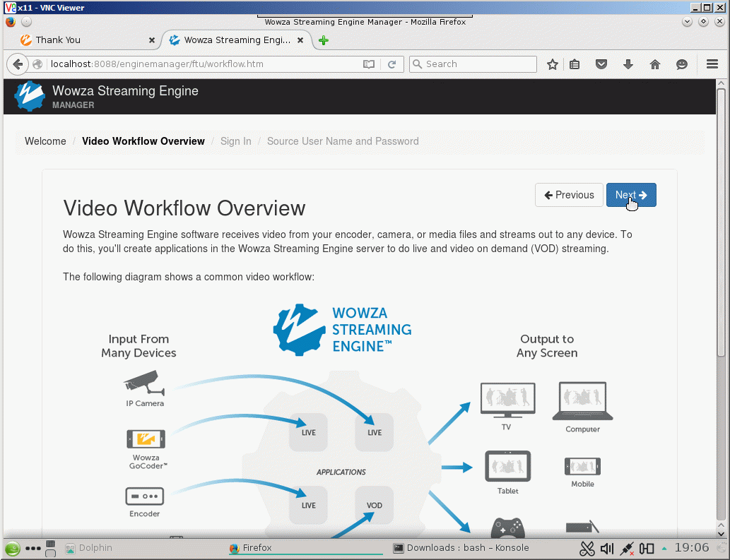Click the 19:06 clock in taskbar
The image size is (730, 560).
click(692, 548)
